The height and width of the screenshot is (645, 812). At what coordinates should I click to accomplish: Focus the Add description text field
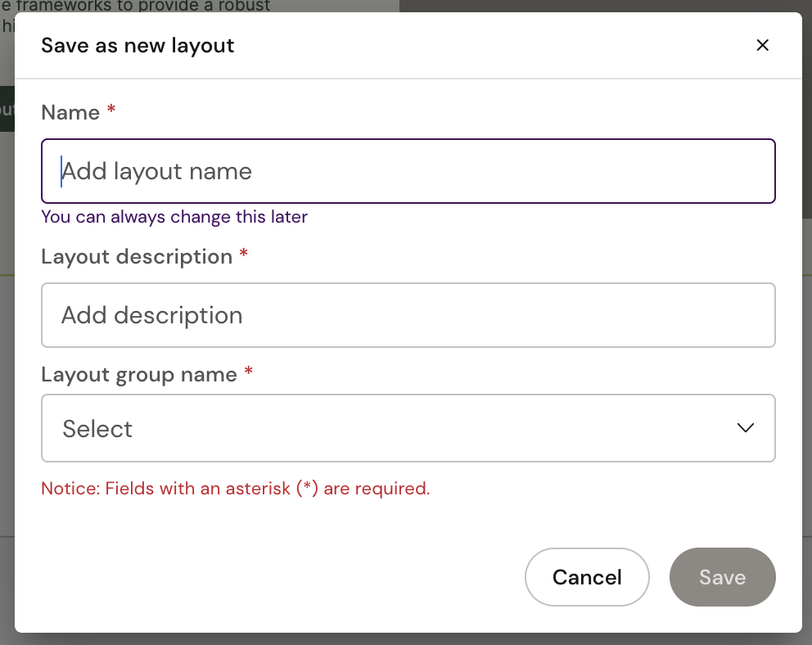(x=408, y=315)
